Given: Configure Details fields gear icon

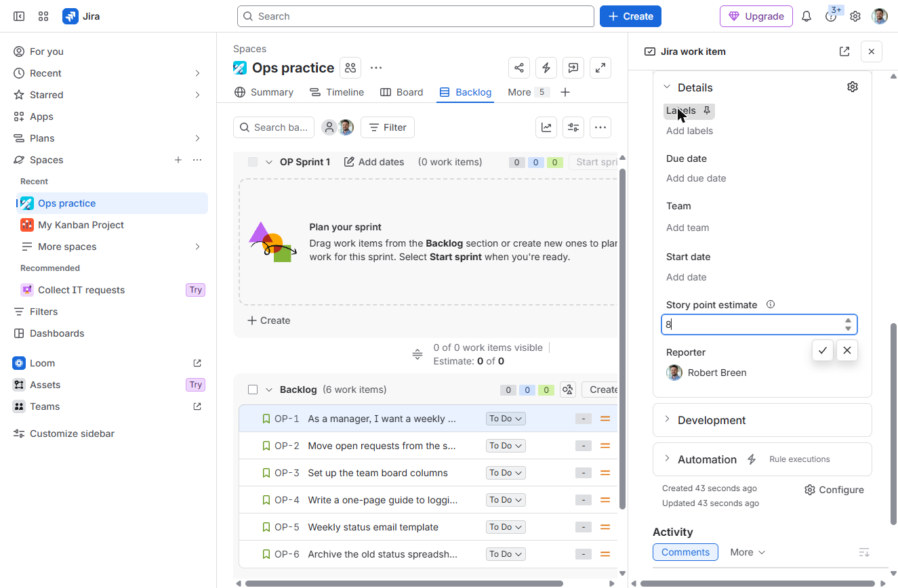Looking at the screenshot, I should pos(853,87).
